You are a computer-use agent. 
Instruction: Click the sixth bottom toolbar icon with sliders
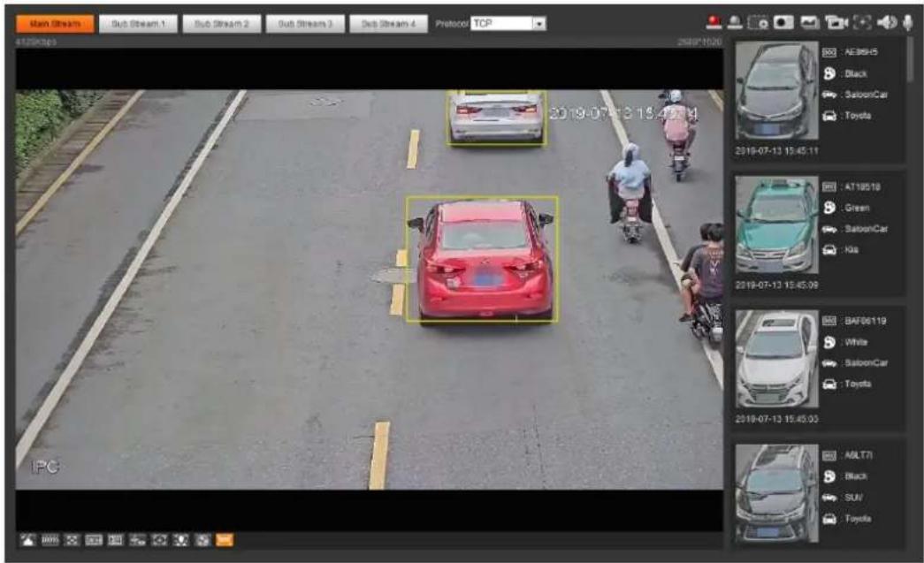(137, 540)
